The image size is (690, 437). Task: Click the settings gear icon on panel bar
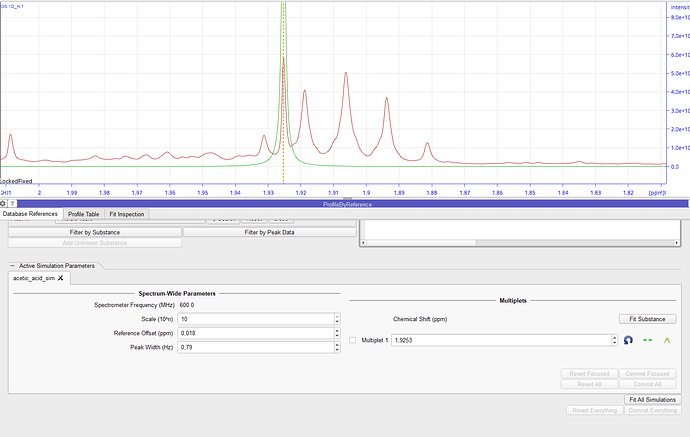(4, 203)
